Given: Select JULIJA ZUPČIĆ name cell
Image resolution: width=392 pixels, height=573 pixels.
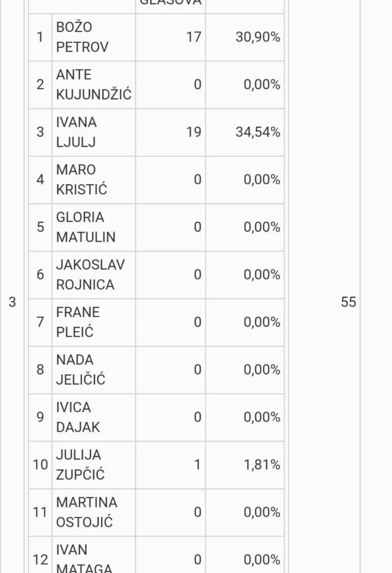Looking at the screenshot, I should tap(94, 465).
